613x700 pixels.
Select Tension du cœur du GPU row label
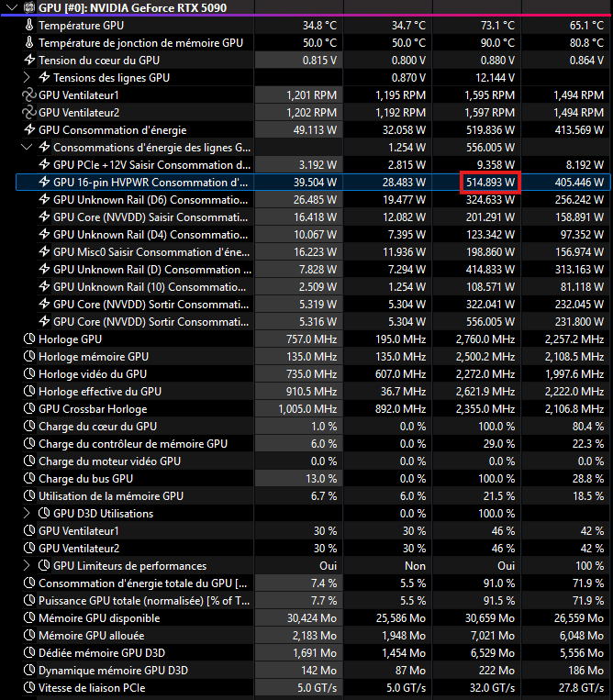[99, 61]
